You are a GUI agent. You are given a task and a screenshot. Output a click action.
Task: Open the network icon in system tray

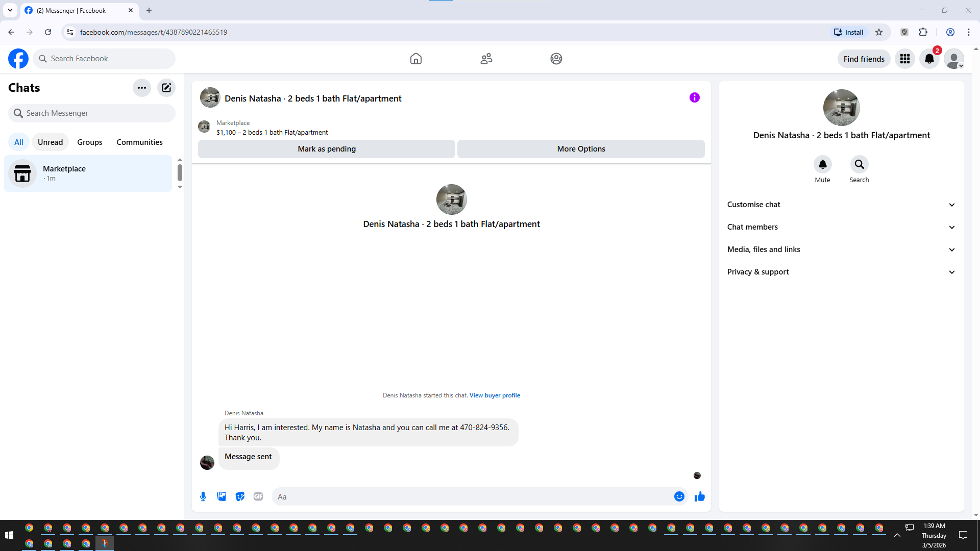click(x=910, y=528)
